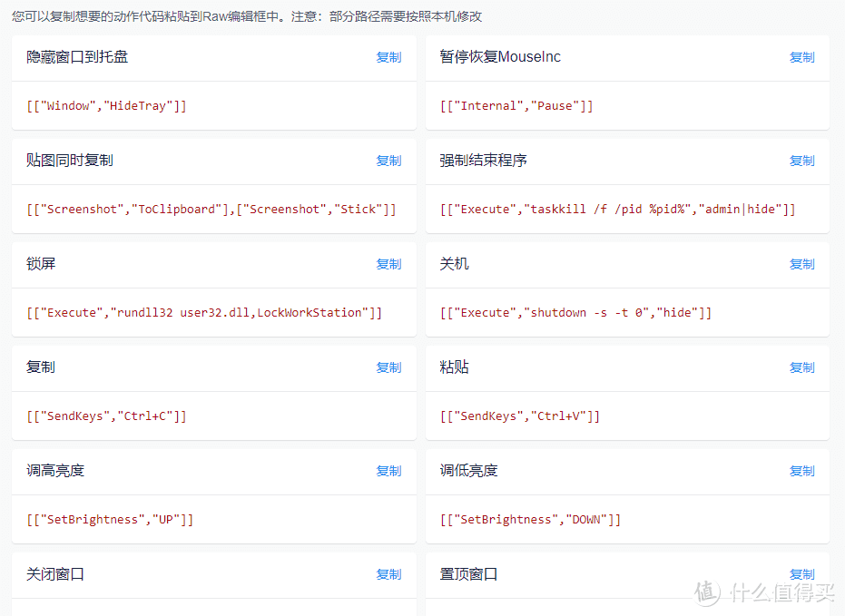Select the shutdown -s -t 0 code

tap(575, 312)
